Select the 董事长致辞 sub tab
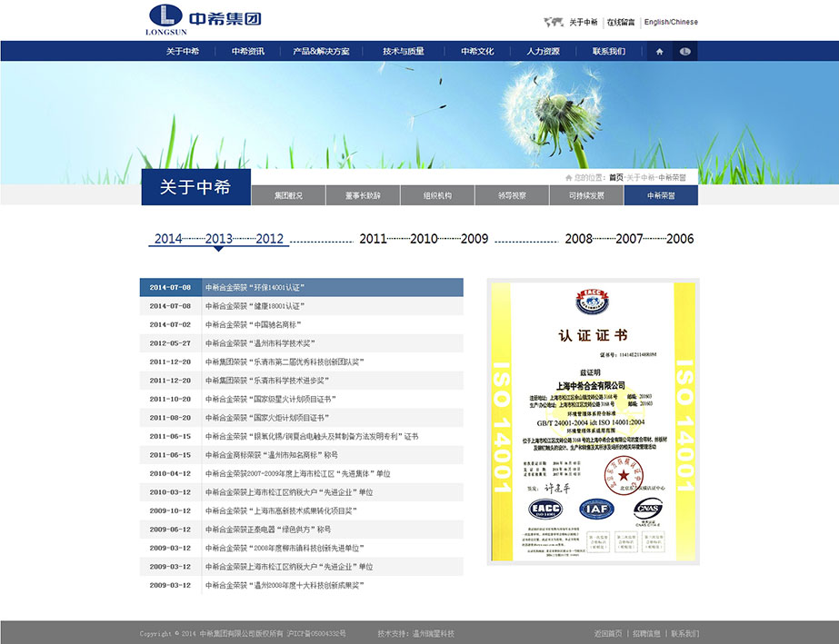This screenshot has width=839, height=644. pyautogui.click(x=363, y=195)
